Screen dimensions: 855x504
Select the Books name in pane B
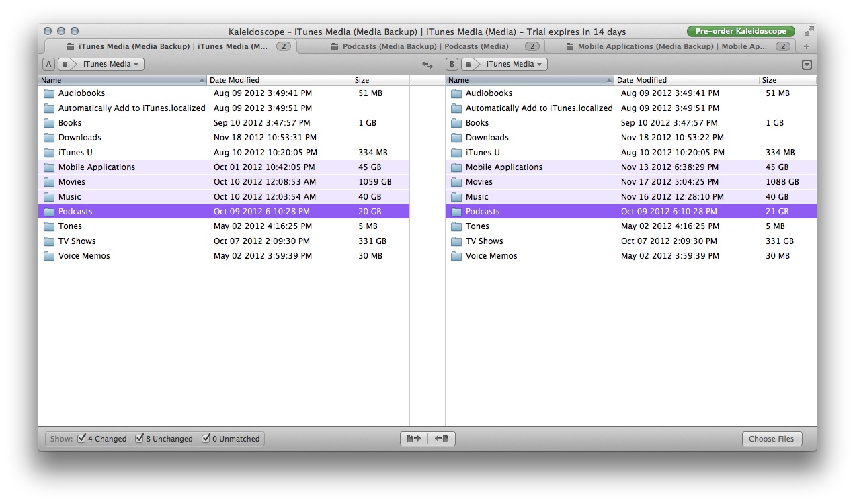coord(477,123)
